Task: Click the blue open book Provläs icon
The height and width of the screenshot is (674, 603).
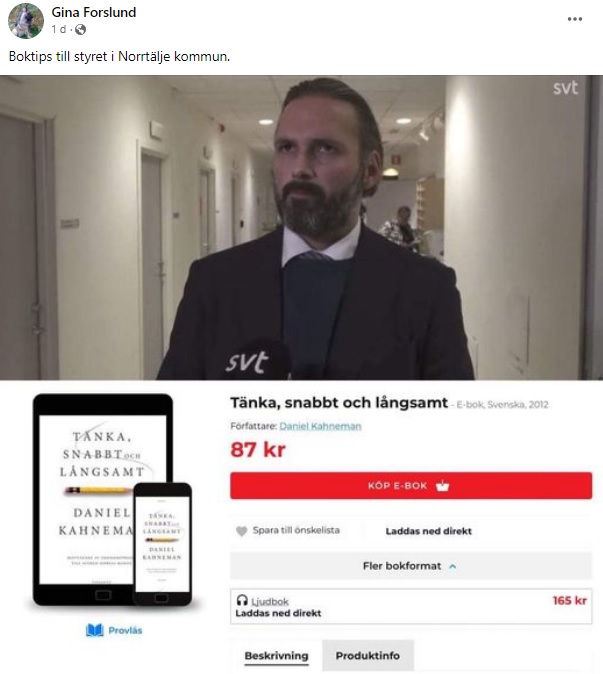Action: [95, 630]
